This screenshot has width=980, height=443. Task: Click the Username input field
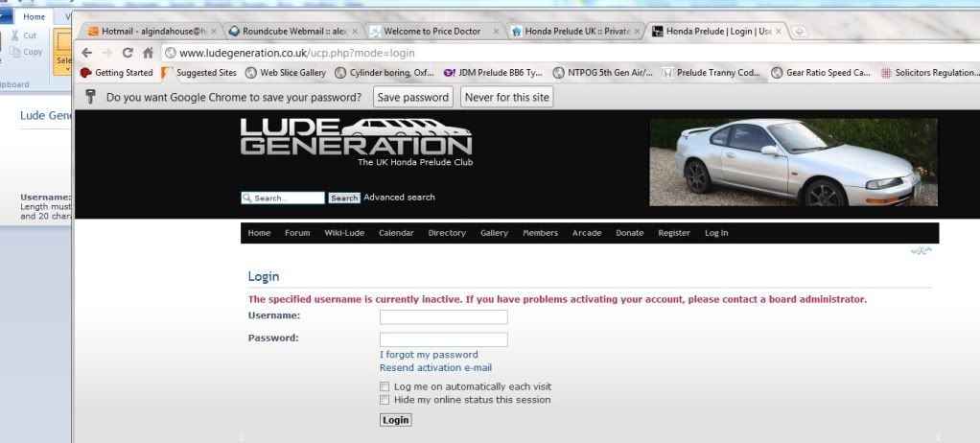point(444,316)
